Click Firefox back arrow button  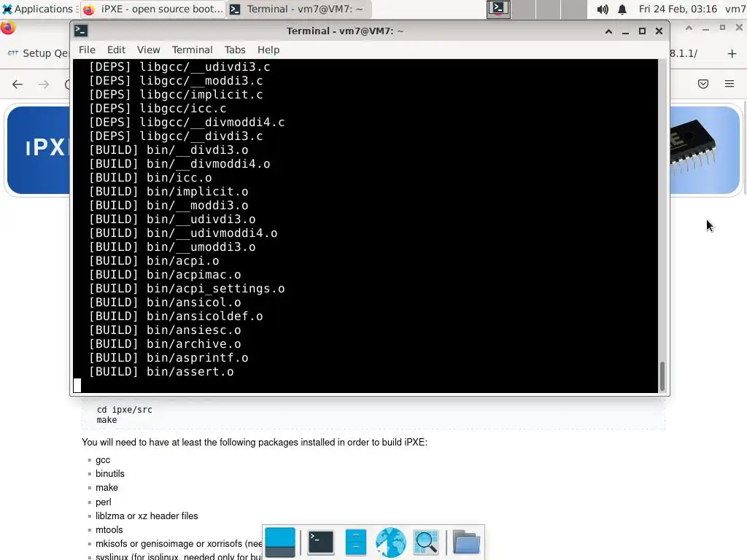pyautogui.click(x=18, y=85)
